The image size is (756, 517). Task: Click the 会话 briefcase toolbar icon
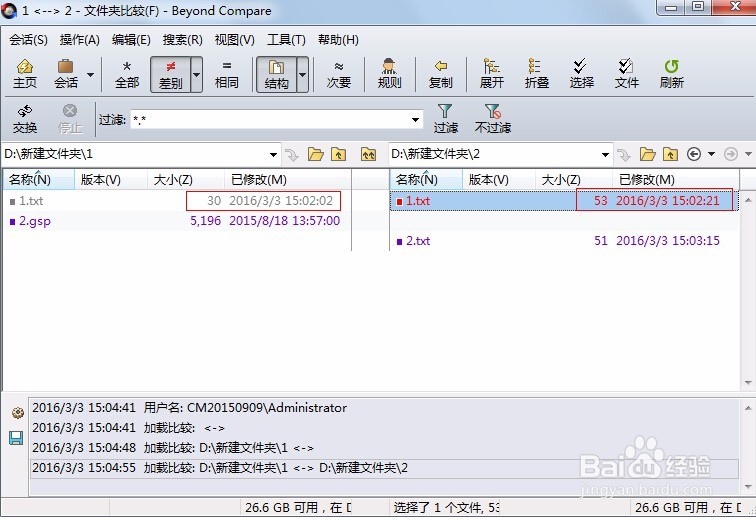coord(66,74)
